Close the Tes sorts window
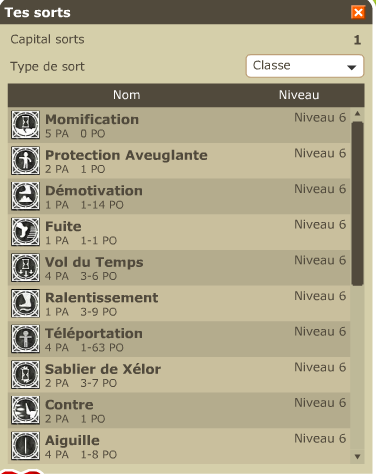The height and width of the screenshot is (474, 376). (358, 13)
